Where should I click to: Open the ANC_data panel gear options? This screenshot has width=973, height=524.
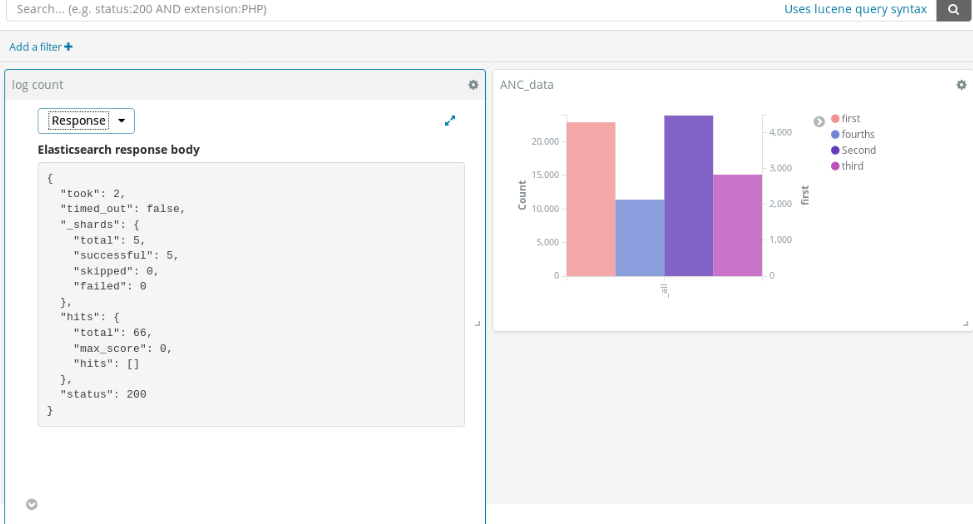pos(961,85)
